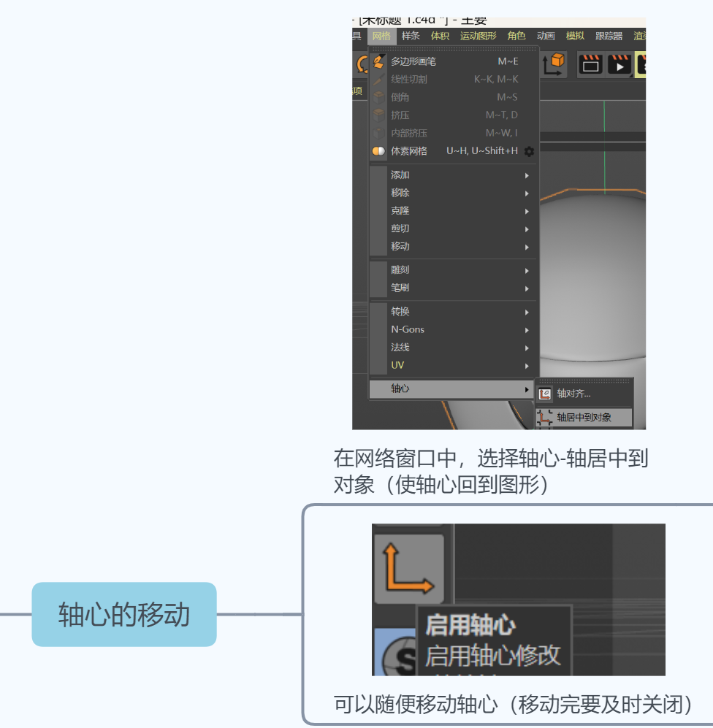Open the 网格 menu in menu bar
The image size is (713, 728).
[x=381, y=36]
